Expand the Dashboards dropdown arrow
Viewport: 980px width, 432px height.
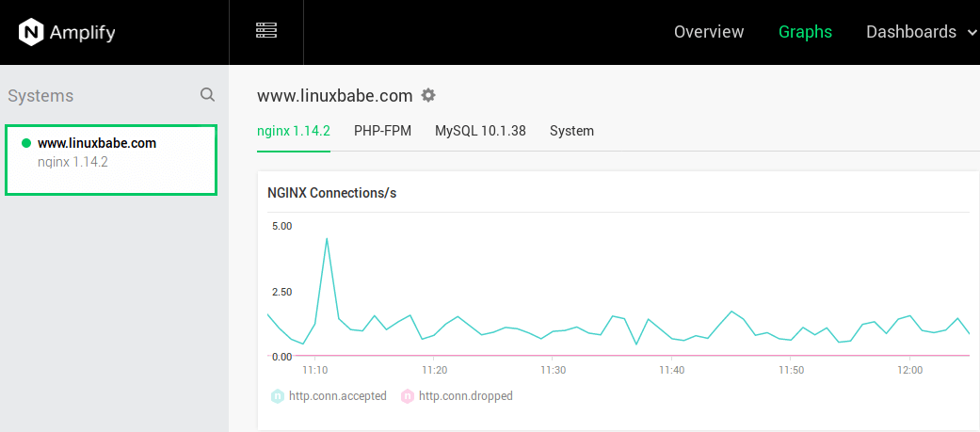[972, 33]
